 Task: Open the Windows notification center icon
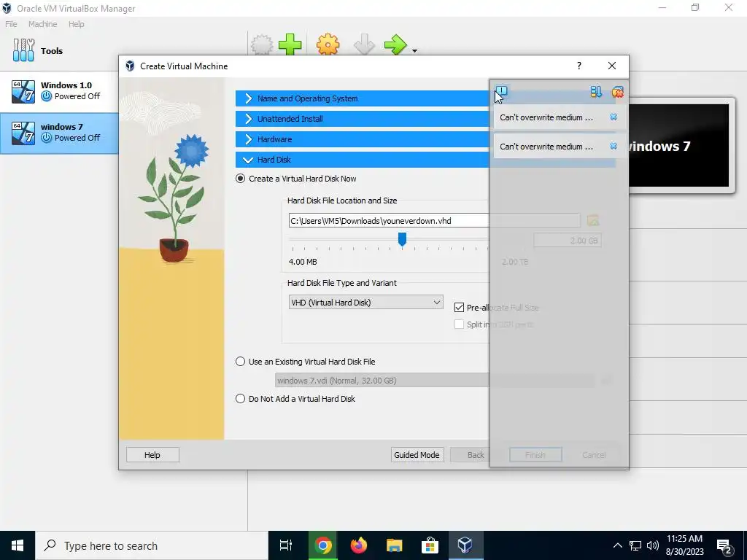tap(724, 546)
